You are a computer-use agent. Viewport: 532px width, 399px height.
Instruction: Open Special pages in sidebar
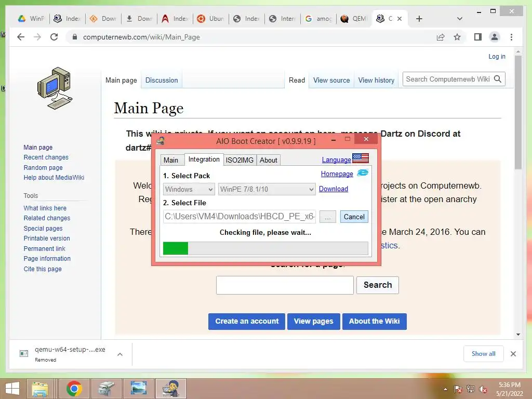[x=43, y=229]
